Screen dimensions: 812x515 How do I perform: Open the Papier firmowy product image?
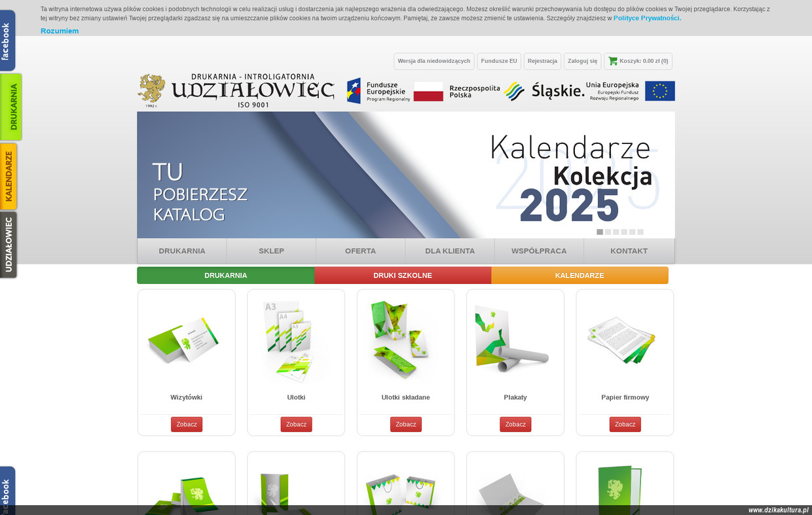pos(625,340)
